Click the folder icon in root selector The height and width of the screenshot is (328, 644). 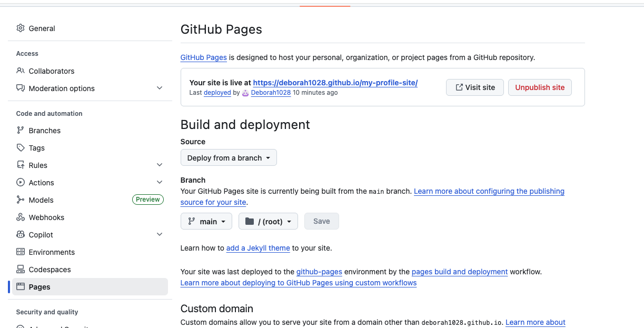(x=250, y=222)
